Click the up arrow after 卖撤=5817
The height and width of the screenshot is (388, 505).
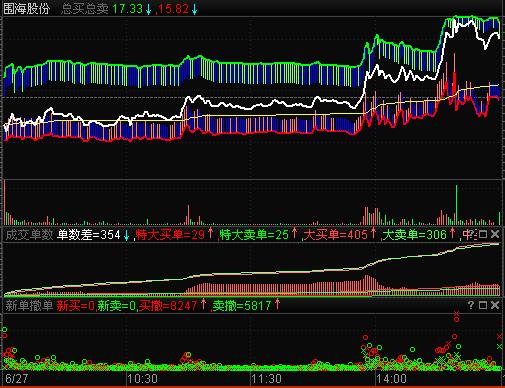(x=277, y=304)
